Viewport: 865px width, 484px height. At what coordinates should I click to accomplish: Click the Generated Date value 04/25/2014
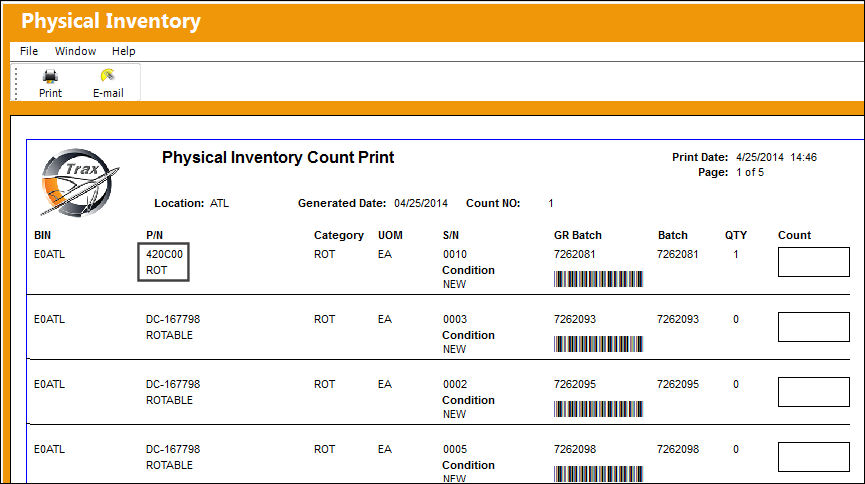point(421,203)
